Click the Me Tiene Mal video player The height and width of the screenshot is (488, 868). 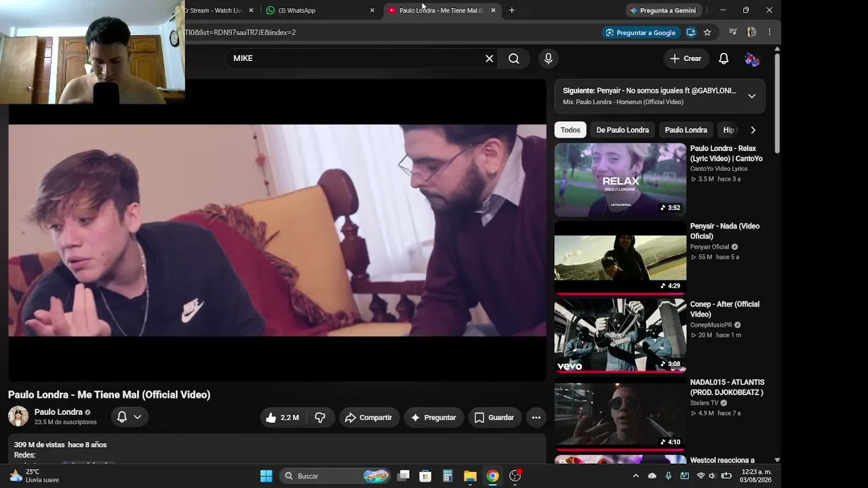(x=277, y=230)
